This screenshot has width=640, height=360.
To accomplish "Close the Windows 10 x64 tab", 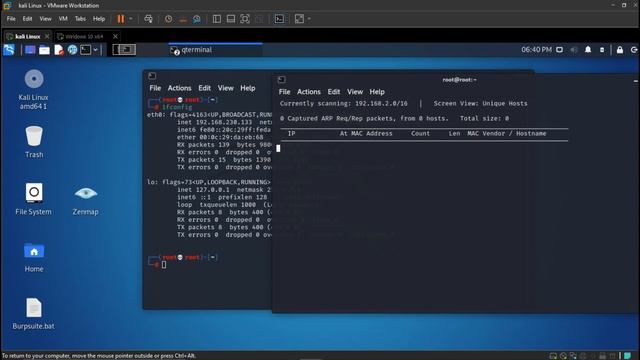I will pyautogui.click(x=116, y=36).
